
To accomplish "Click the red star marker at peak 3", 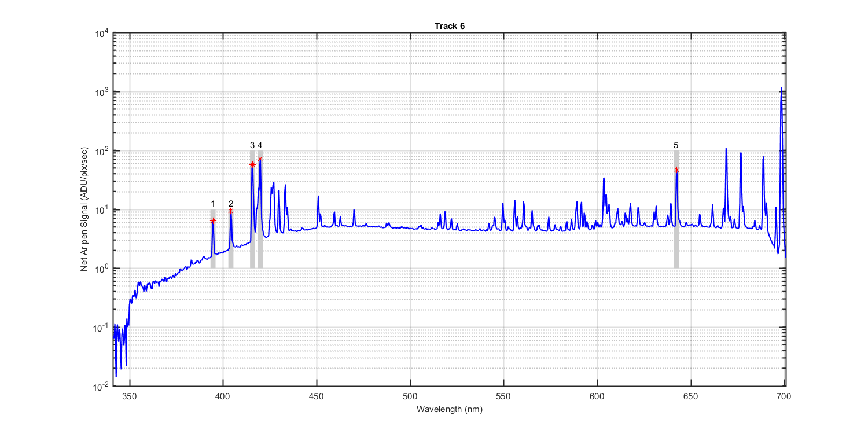I will 252,165.
